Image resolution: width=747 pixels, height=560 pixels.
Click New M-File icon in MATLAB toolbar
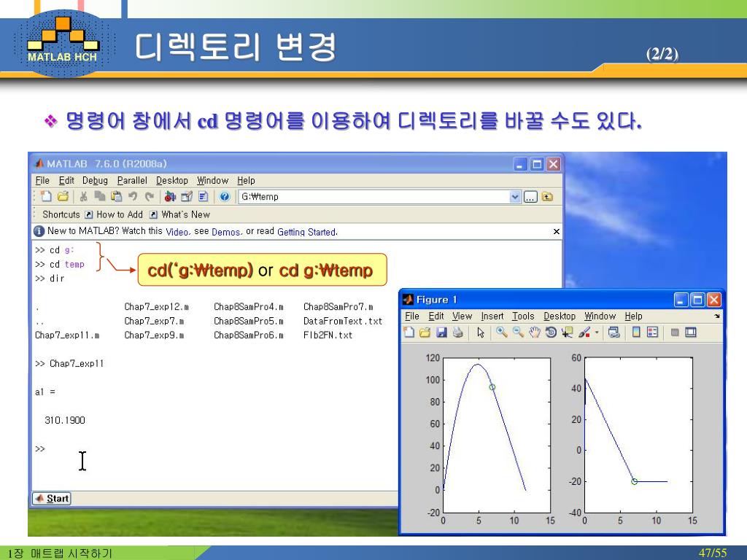point(46,196)
